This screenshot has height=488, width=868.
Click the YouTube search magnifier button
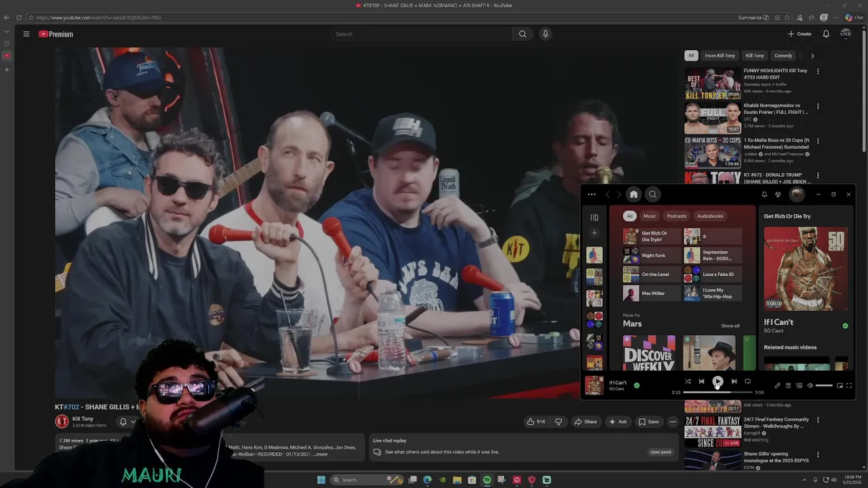(522, 34)
